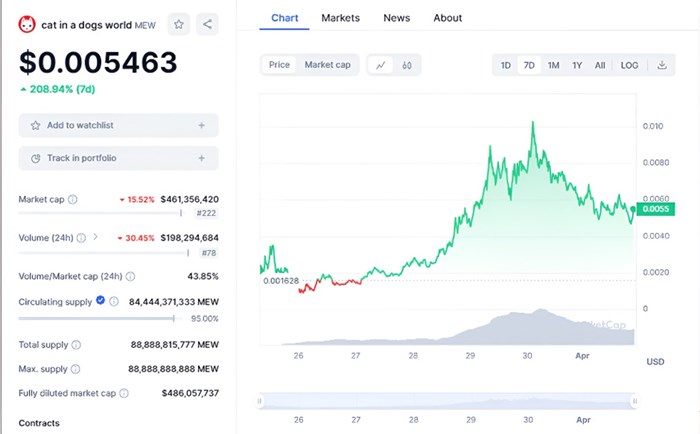Viewport: 700px width, 434px height.
Task: Expand Add to watlist plus
Action: pos(201,126)
